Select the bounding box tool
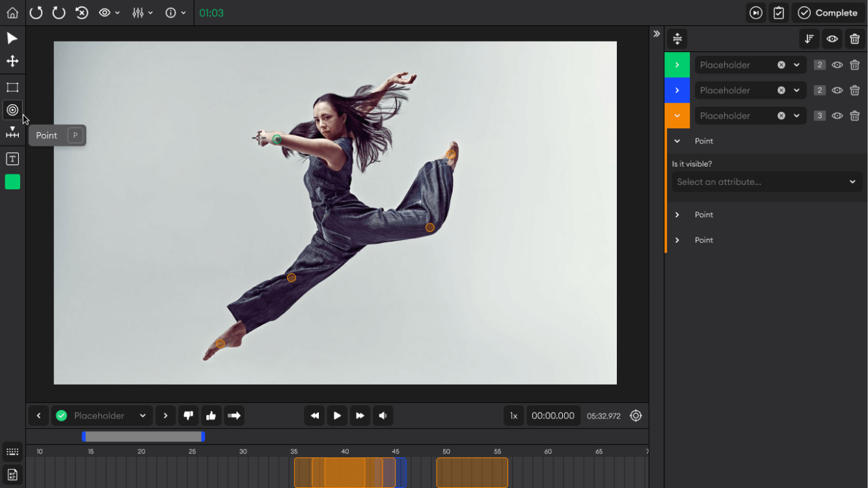 coord(12,87)
